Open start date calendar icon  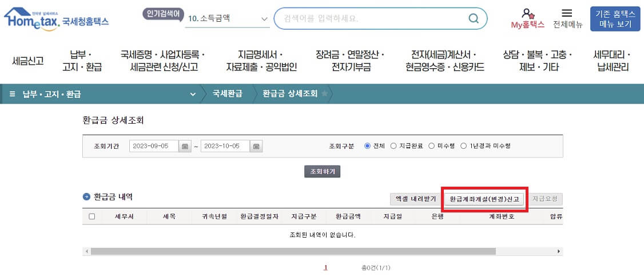click(x=185, y=146)
